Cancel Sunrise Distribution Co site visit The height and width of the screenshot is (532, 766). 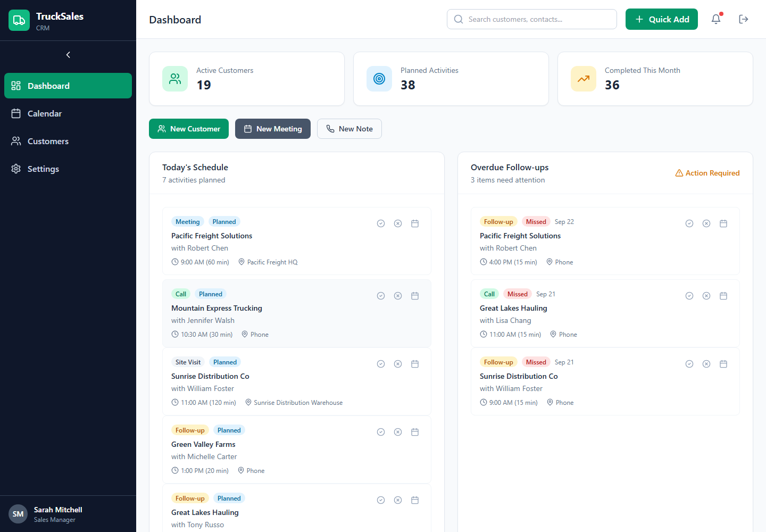pyautogui.click(x=398, y=364)
